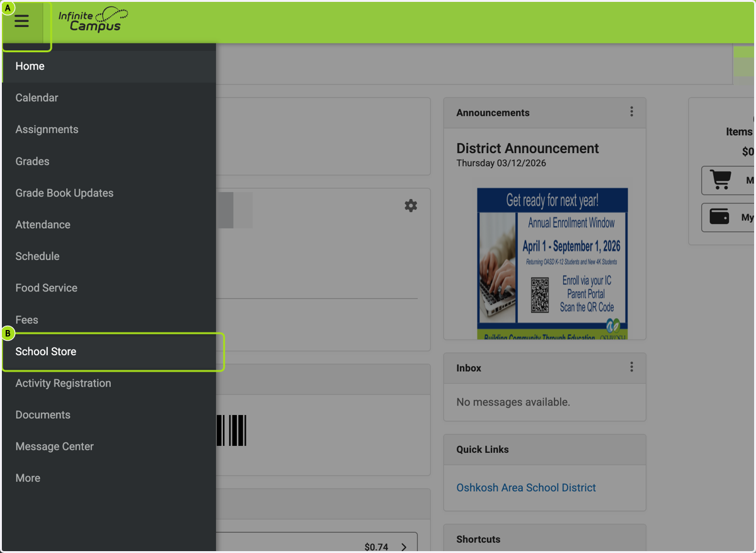Click More in the sidebar menu
Viewport: 756px width, 553px height.
pos(109,478)
